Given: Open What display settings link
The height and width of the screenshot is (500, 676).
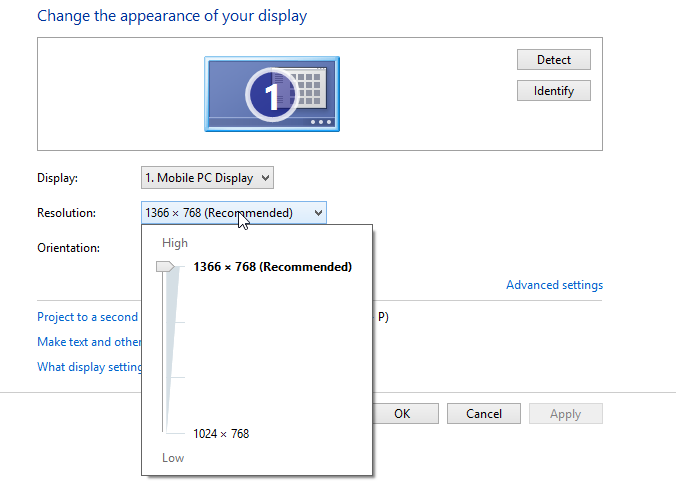Looking at the screenshot, I should [x=89, y=367].
